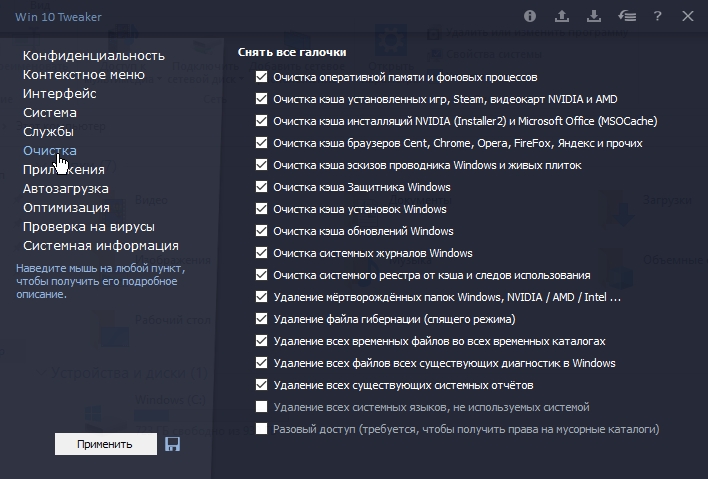Open the Контекстное меню section
The width and height of the screenshot is (708, 479).
84,74
